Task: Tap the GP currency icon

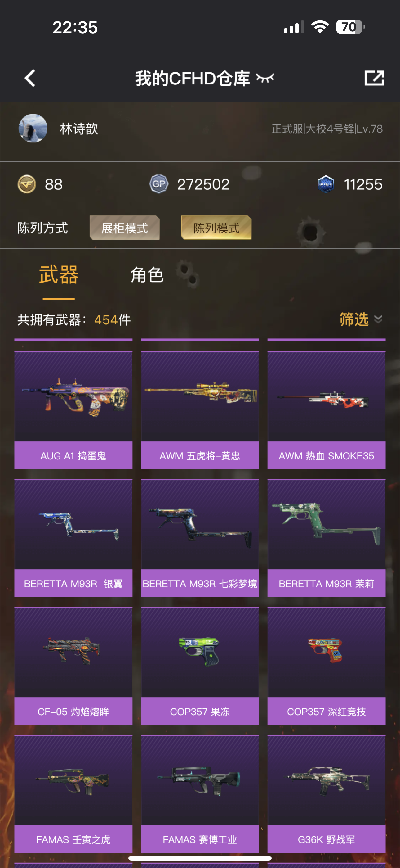Action: (x=158, y=184)
